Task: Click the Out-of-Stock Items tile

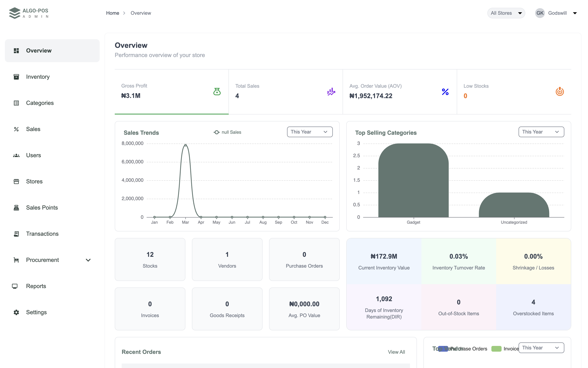Action: (459, 307)
